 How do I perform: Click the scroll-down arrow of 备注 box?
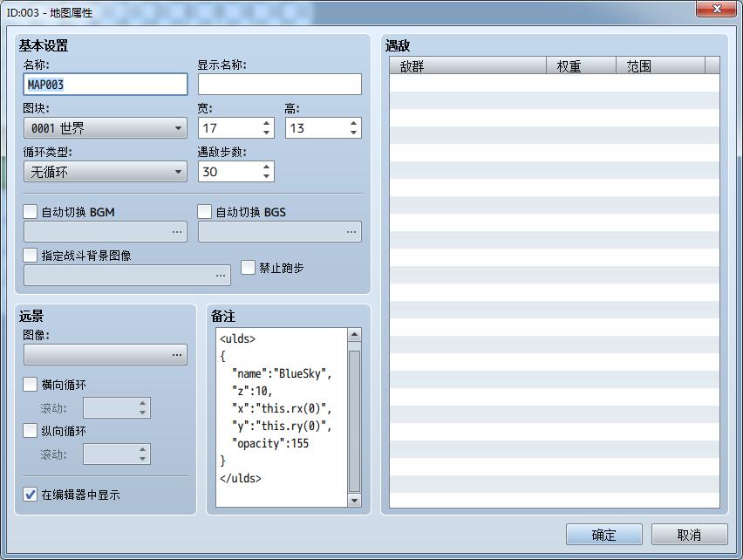[354, 500]
